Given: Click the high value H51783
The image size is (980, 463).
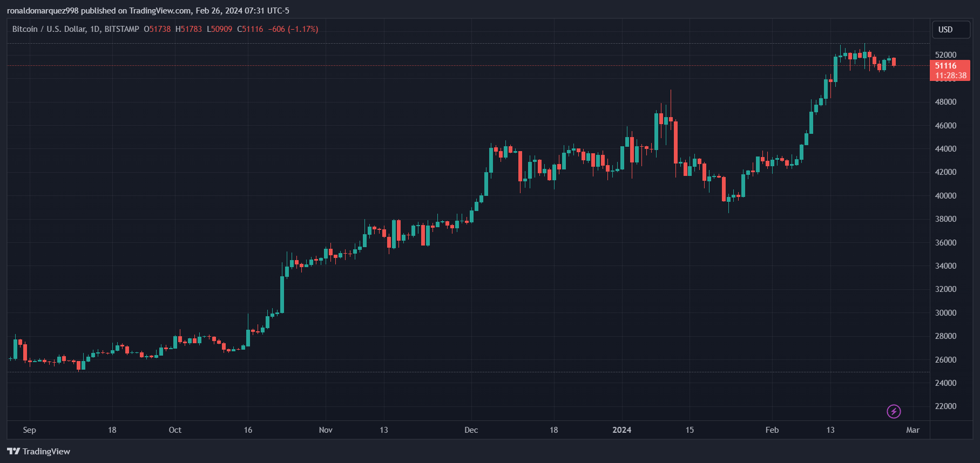Looking at the screenshot, I should tap(190, 29).
